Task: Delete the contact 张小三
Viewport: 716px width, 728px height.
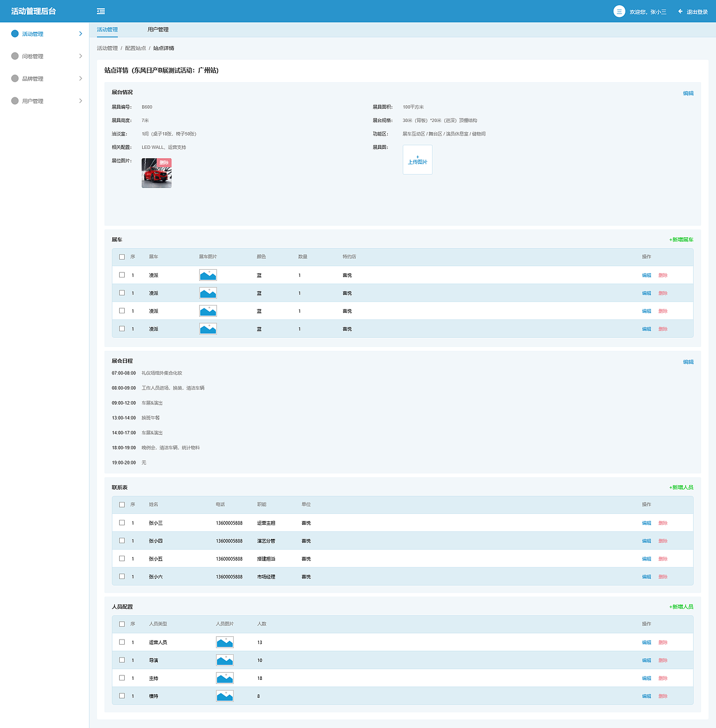Action: coord(663,523)
